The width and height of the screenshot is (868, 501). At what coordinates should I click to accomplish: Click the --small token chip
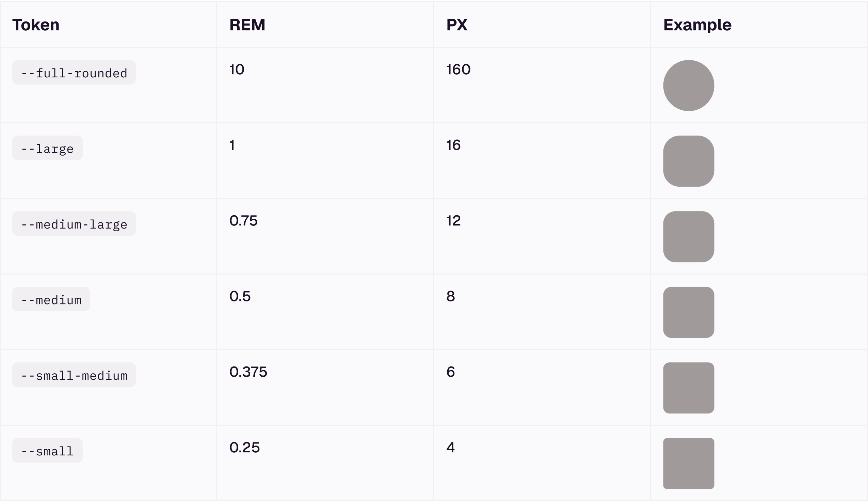tap(47, 450)
